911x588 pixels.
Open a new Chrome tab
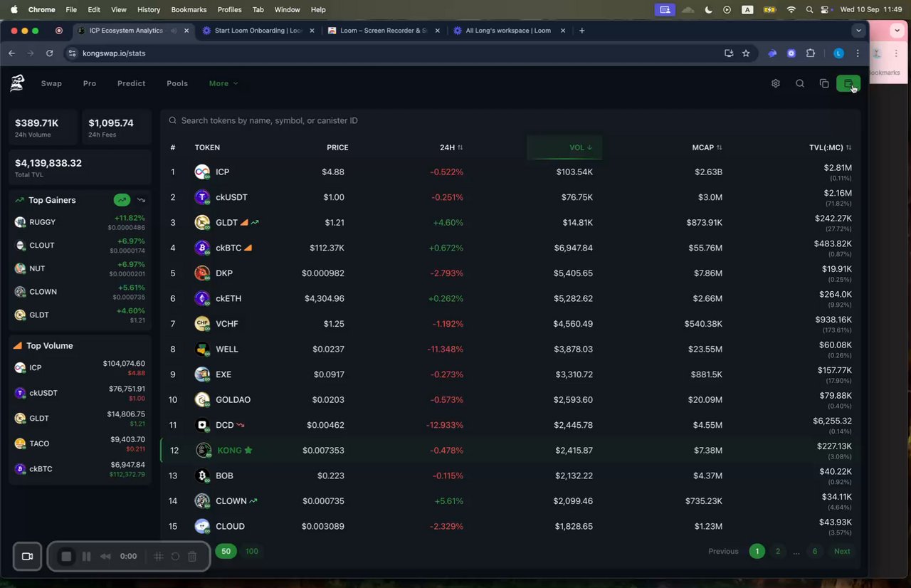point(582,31)
